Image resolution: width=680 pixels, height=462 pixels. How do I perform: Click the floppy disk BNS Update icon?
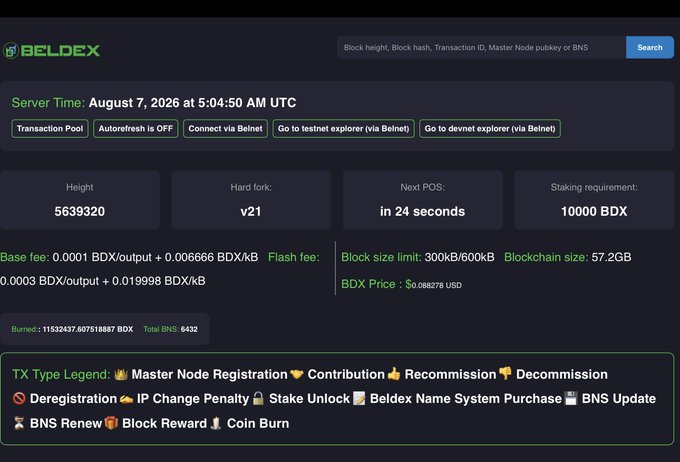click(x=571, y=398)
